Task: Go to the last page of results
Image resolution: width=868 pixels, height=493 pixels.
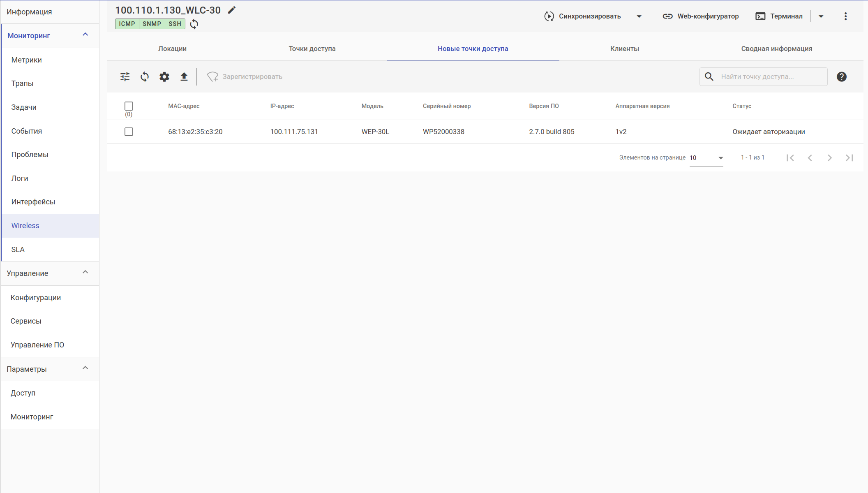Action: click(x=849, y=158)
